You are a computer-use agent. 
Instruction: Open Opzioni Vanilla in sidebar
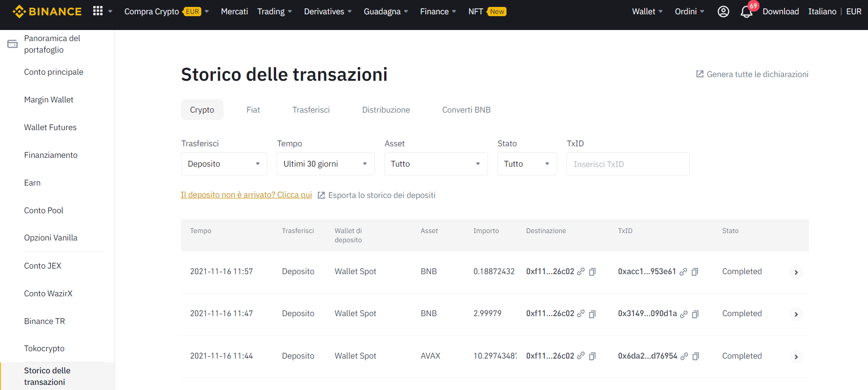pyautogui.click(x=51, y=238)
